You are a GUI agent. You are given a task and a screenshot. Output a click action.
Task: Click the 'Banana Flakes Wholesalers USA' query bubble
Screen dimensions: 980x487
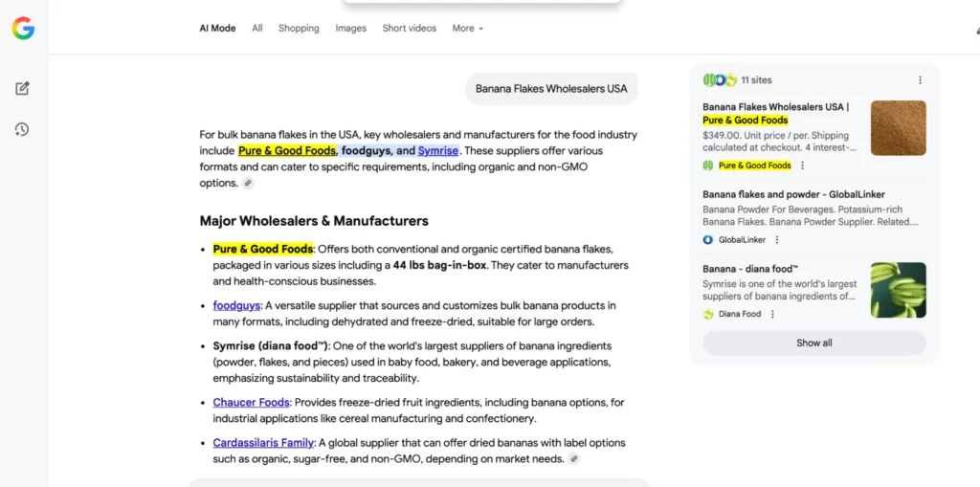point(551,88)
